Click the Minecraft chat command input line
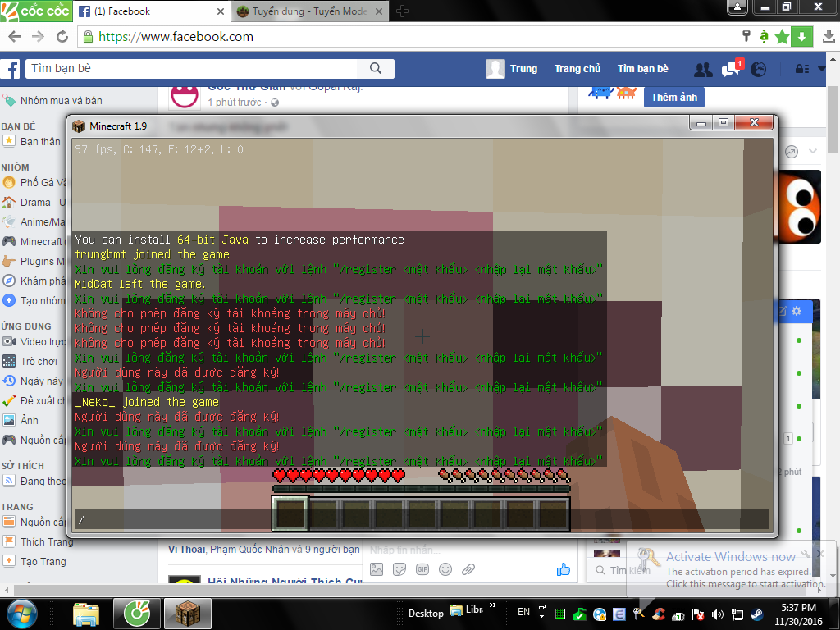 (x=422, y=519)
